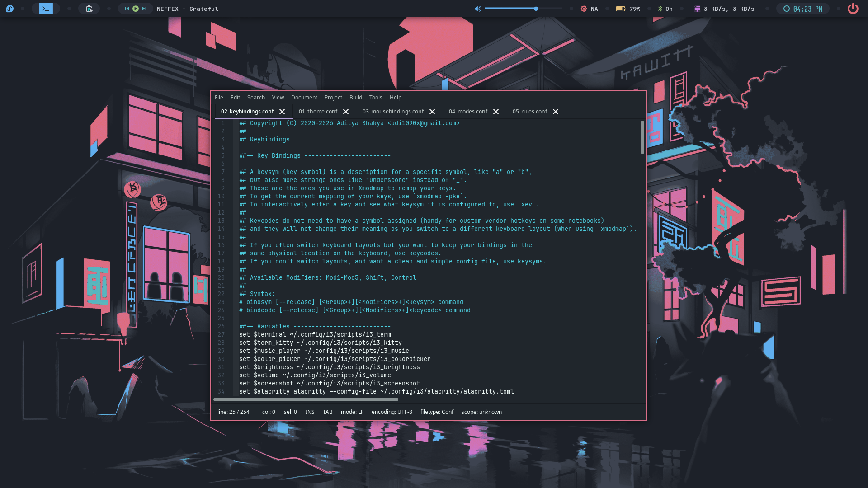Click the network speed icon

coord(697,9)
